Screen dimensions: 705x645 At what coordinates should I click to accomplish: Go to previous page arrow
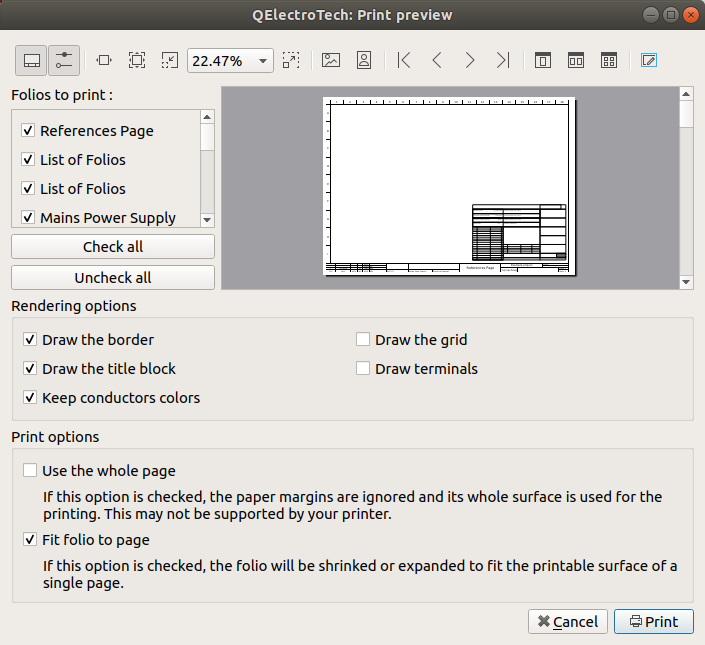coord(437,60)
